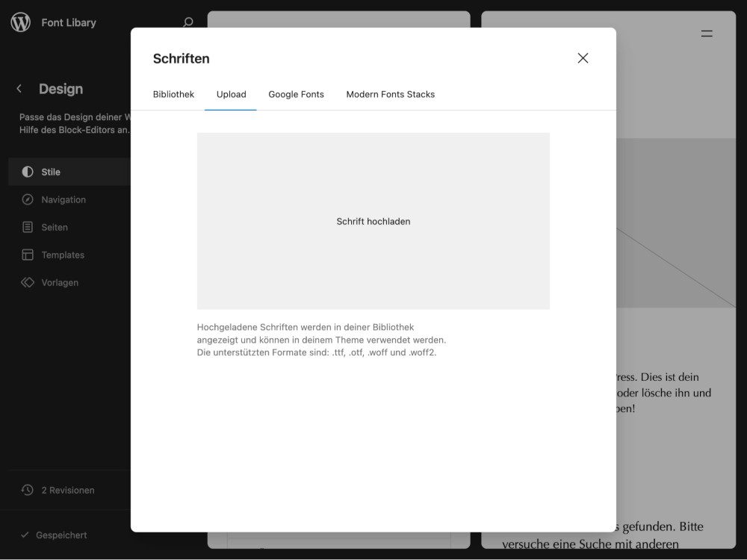
Task: Open search with the magnifier icon
Action: pyautogui.click(x=188, y=22)
